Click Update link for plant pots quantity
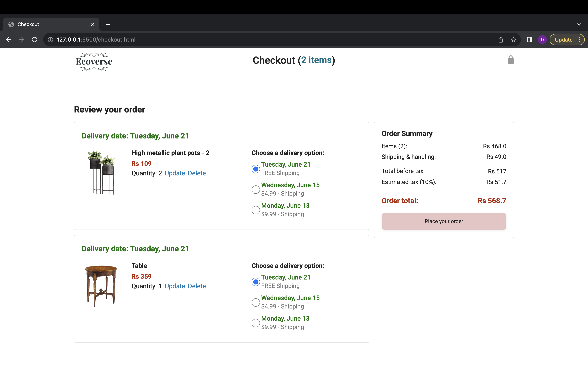The height and width of the screenshot is (382, 588). [175, 173]
